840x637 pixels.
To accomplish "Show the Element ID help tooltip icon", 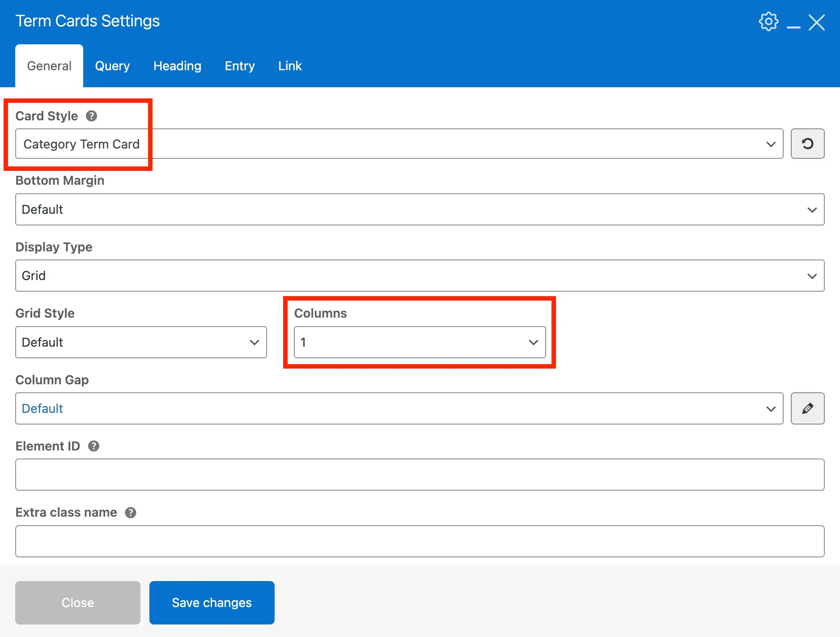I will pyautogui.click(x=93, y=446).
